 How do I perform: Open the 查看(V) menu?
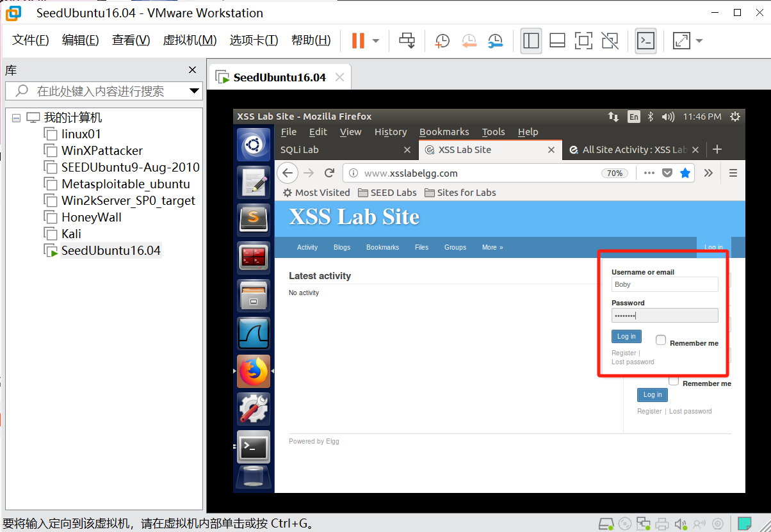pyautogui.click(x=131, y=40)
